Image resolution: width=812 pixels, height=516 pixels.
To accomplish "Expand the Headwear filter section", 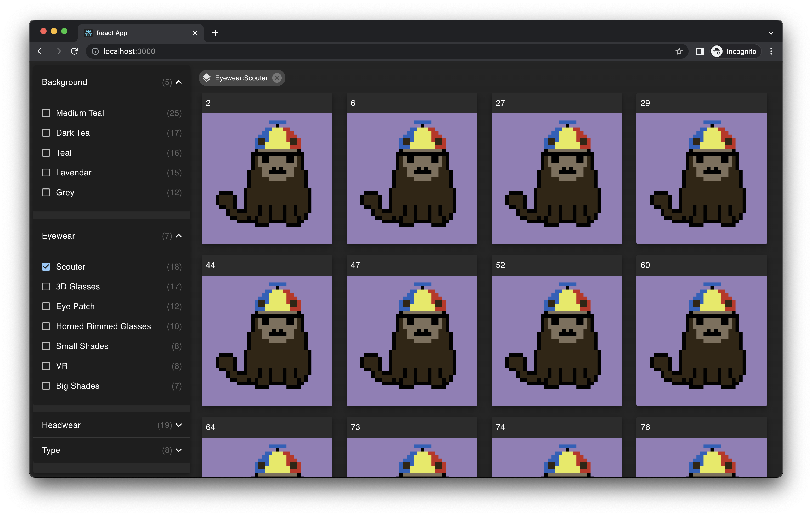I will [179, 425].
